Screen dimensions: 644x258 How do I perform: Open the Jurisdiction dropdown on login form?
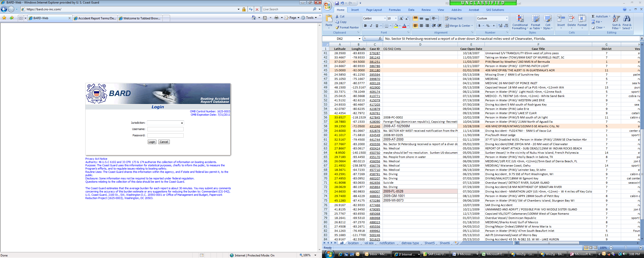point(182,123)
